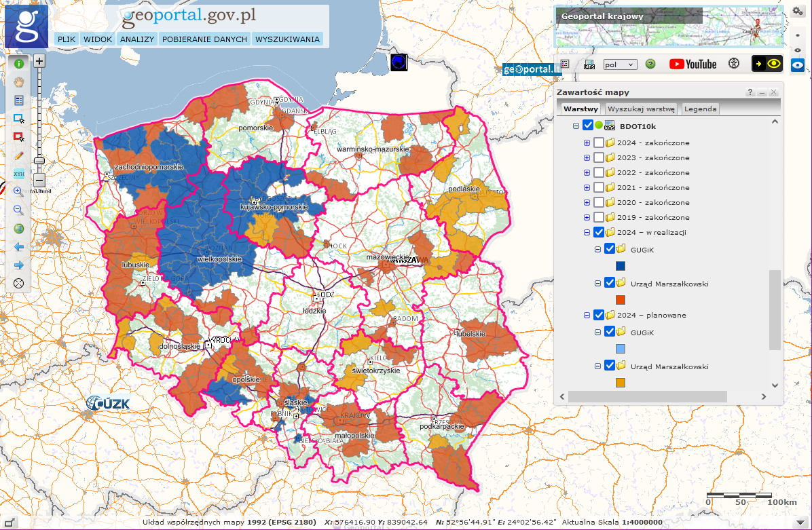Click the dark globe icon above the map
812x530 pixels.
point(399,62)
